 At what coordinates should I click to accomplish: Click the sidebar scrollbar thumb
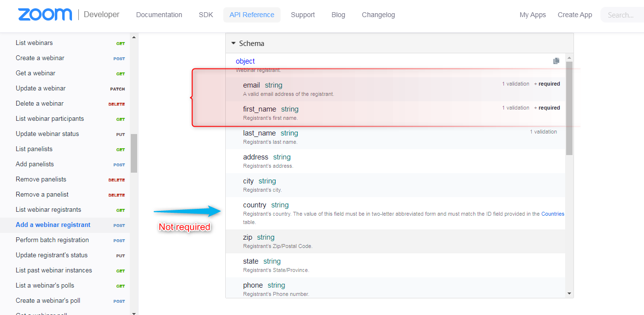pos(134,153)
